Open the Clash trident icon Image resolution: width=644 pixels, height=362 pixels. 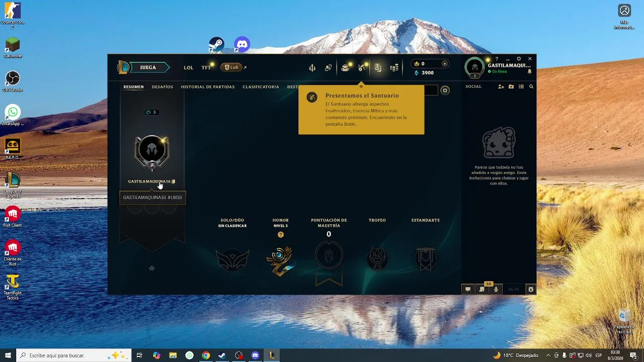312,68
